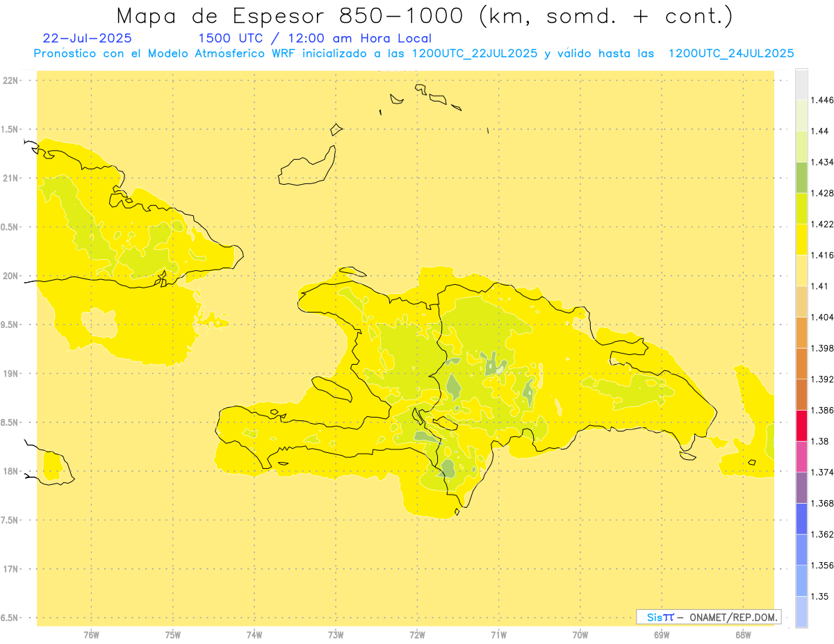Screen dimensions: 834x644
Task: Click the '72W' longitude label
Action: click(x=417, y=635)
